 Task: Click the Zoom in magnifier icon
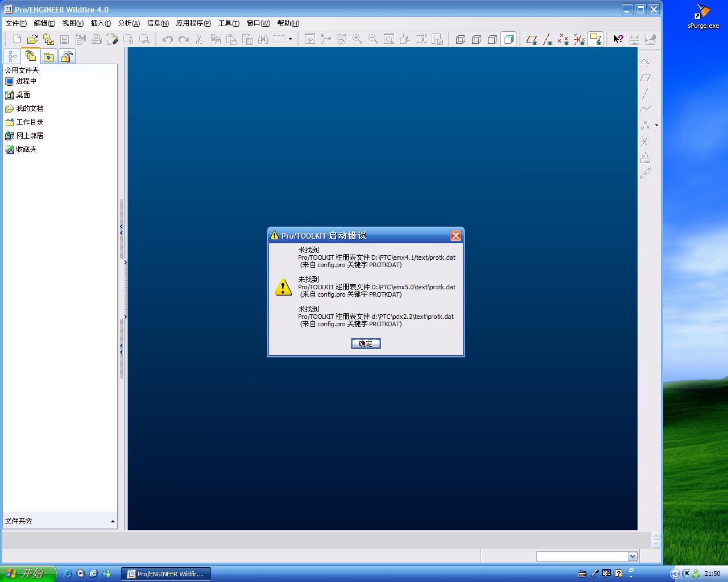[357, 39]
